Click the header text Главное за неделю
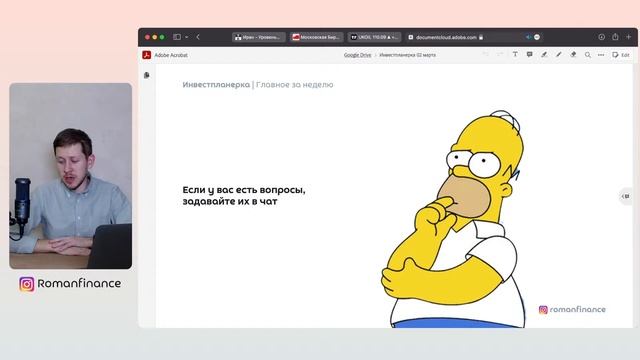This screenshot has height=360, width=640. pyautogui.click(x=294, y=84)
